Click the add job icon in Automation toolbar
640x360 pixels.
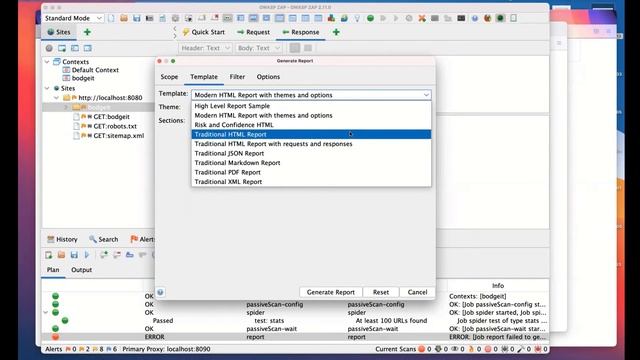click(104, 255)
